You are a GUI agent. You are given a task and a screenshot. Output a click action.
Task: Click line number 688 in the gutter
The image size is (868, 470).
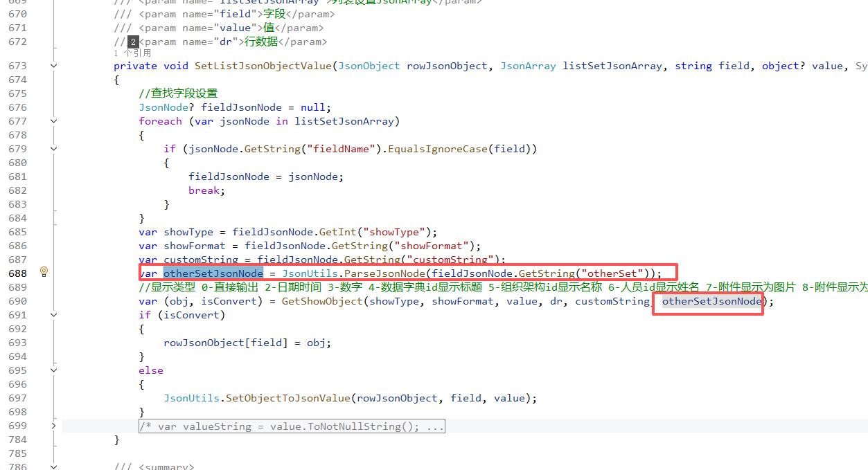17,273
